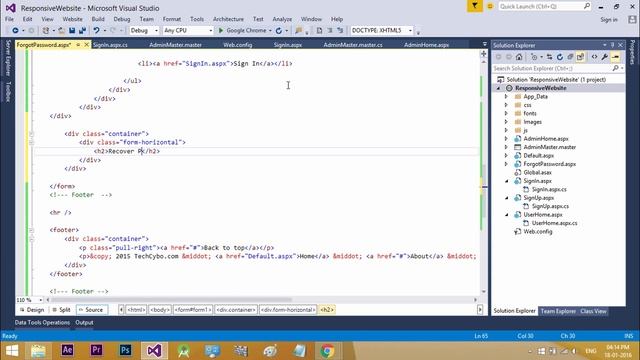Screen dimensions: 640x360
Task: Open Adobe Premiere Pro from taskbar
Action: click(96, 350)
